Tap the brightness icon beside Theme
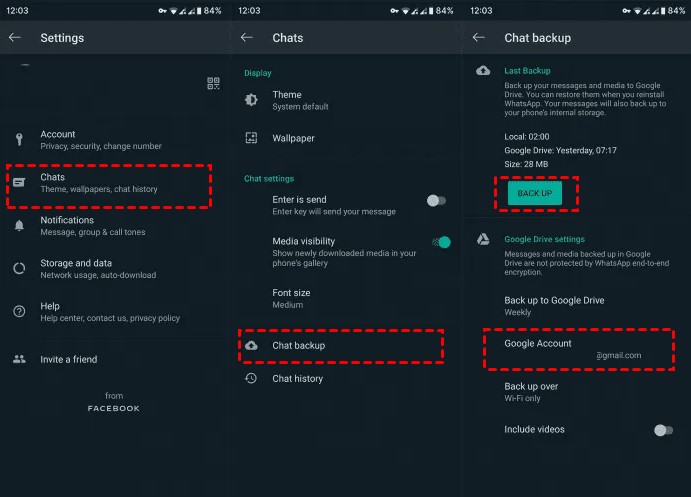The image size is (691, 497). point(251,100)
